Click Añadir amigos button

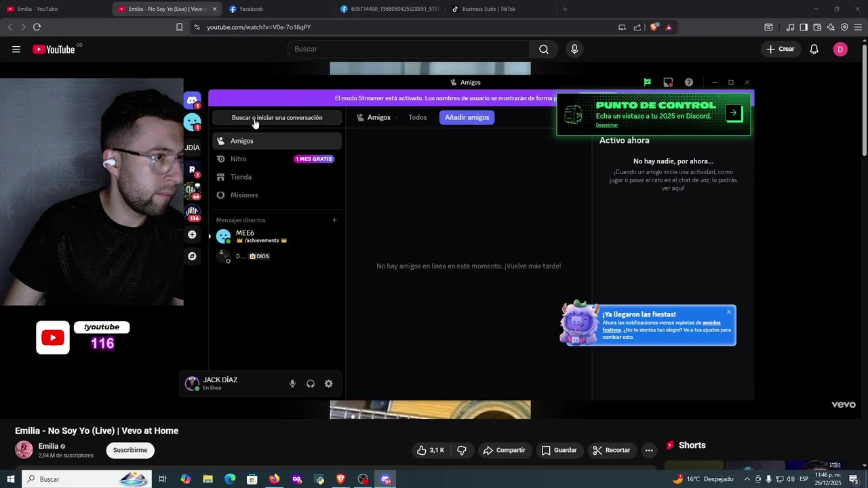tap(467, 117)
